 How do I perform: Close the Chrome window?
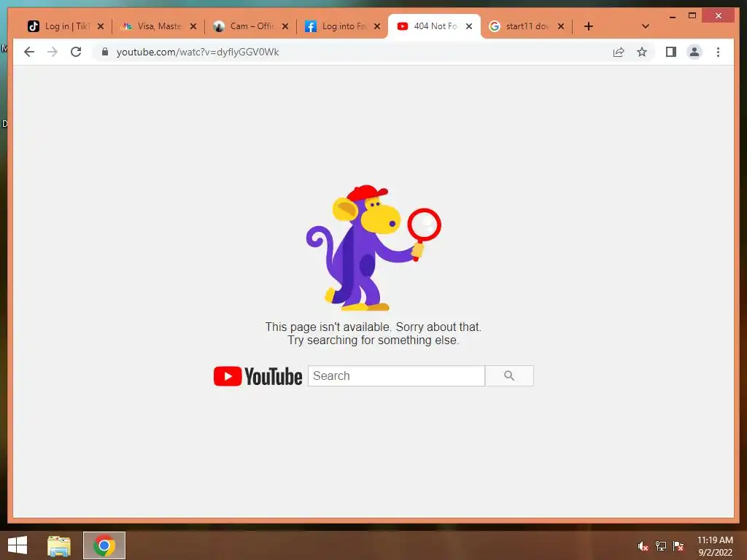[719, 16]
